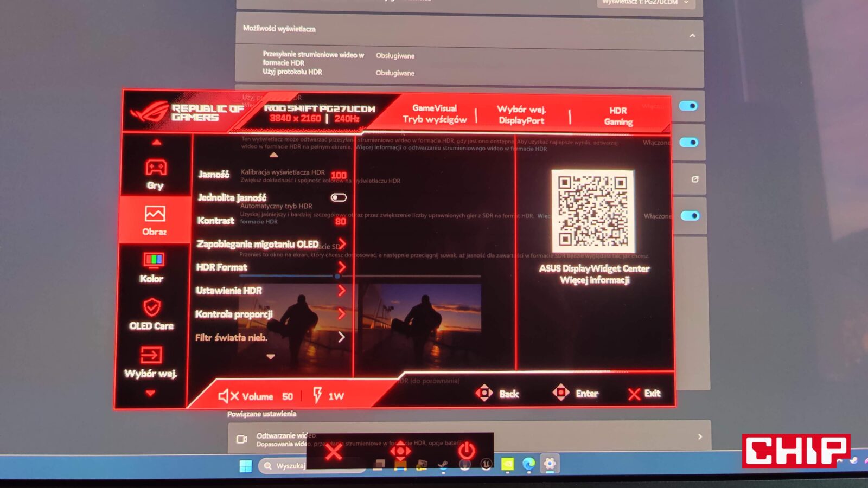Expand Zapobieganie migotaniu OLED submenu

point(342,243)
